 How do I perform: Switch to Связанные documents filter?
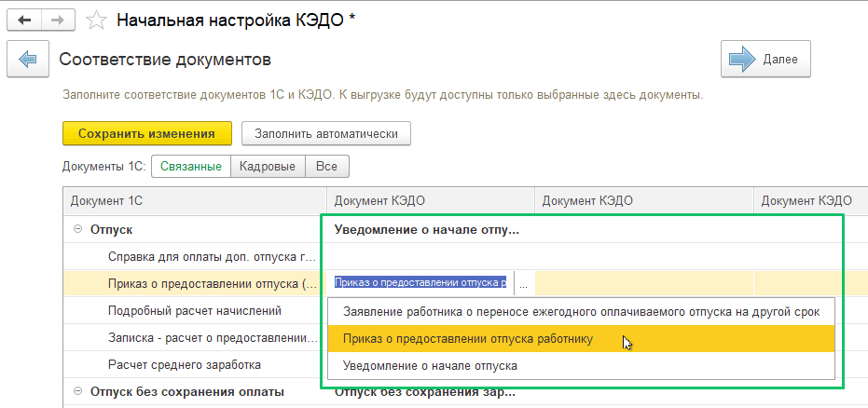[191, 167]
